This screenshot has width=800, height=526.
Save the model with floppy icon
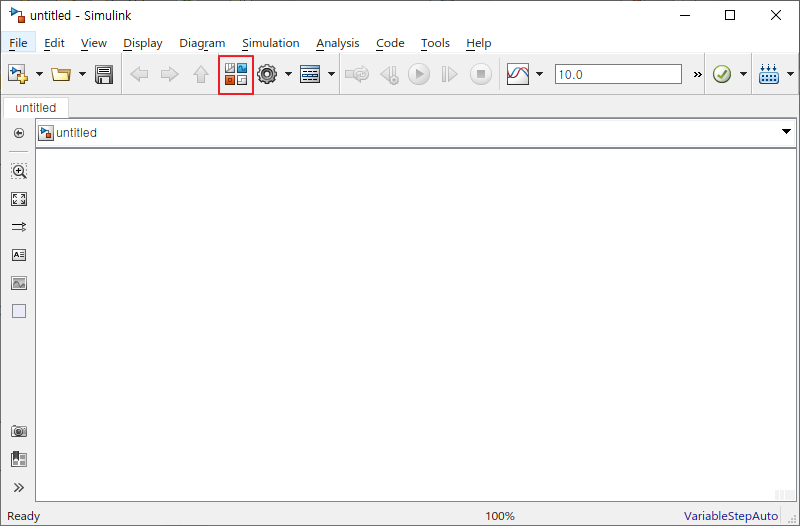point(104,74)
